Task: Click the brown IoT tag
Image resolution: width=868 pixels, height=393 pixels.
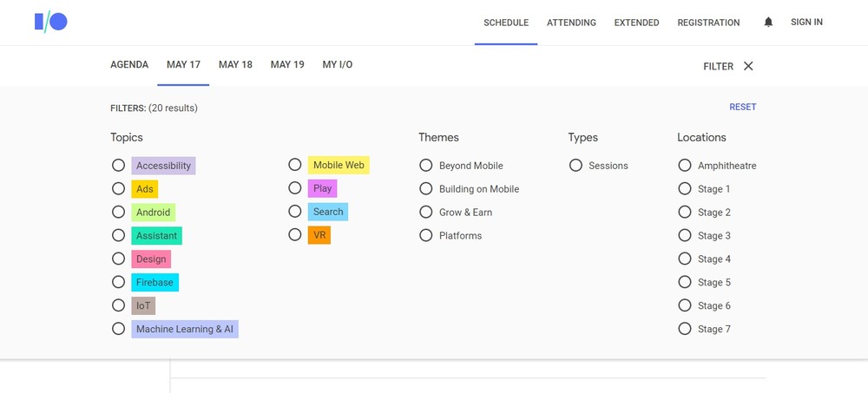Action: (143, 305)
